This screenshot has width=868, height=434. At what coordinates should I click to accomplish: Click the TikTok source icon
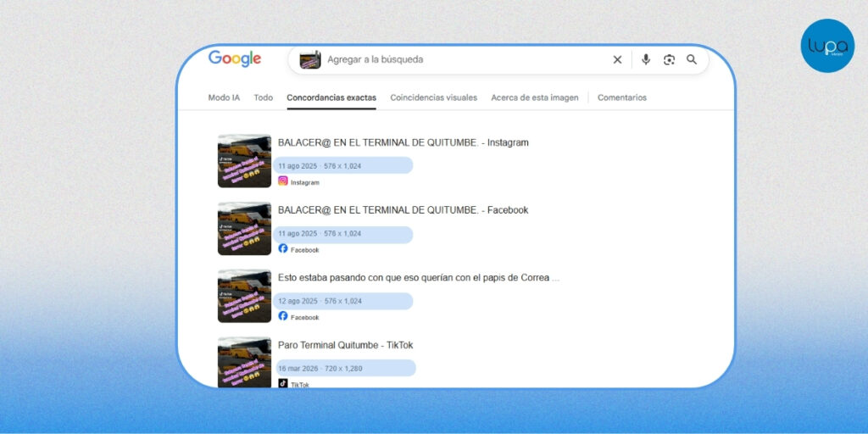[x=283, y=383]
